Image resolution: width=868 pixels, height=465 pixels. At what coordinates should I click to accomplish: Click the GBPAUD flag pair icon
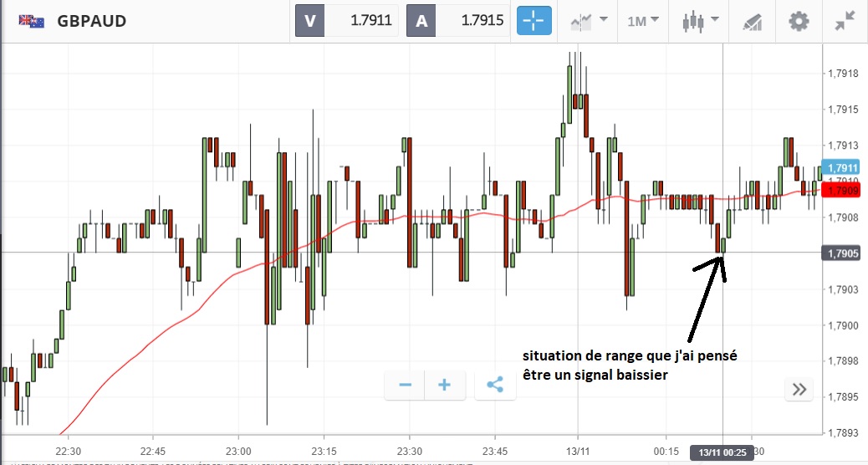coord(32,22)
